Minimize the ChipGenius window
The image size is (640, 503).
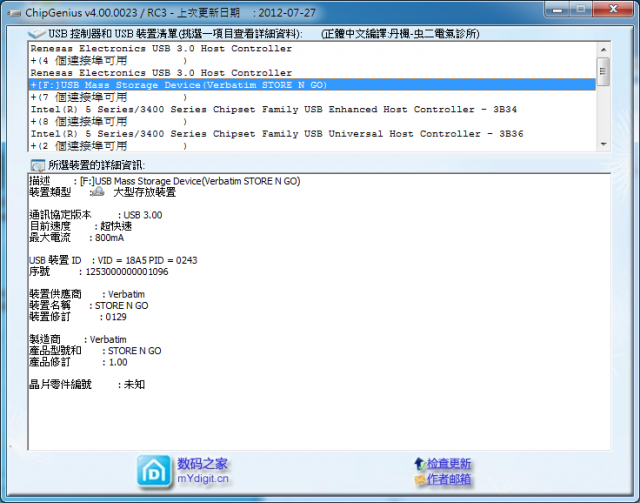(557, 9)
